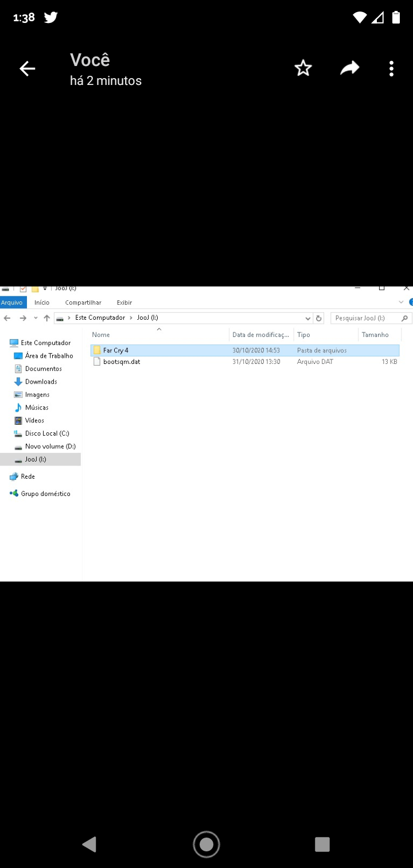The height and width of the screenshot is (868, 413).
Task: Click Explorer's Forward arrow button
Action: 23,318
